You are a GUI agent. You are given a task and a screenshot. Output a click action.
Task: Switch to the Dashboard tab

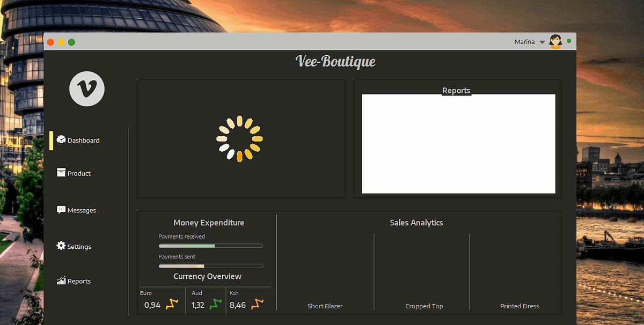click(x=82, y=140)
